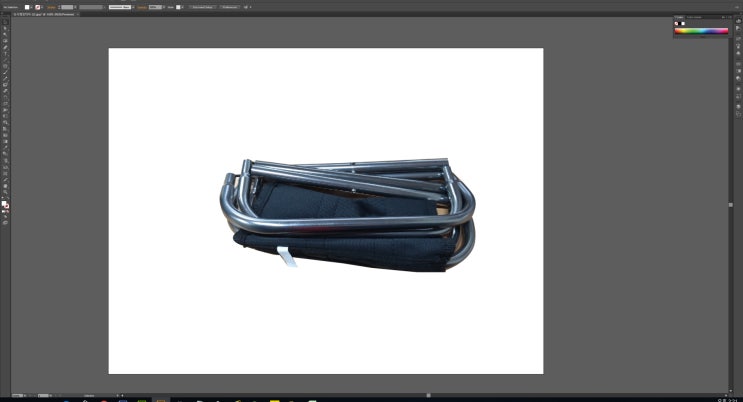Viewport: 743px width, 402px height.
Task: Select the Eyedropper tool
Action: tap(5, 147)
